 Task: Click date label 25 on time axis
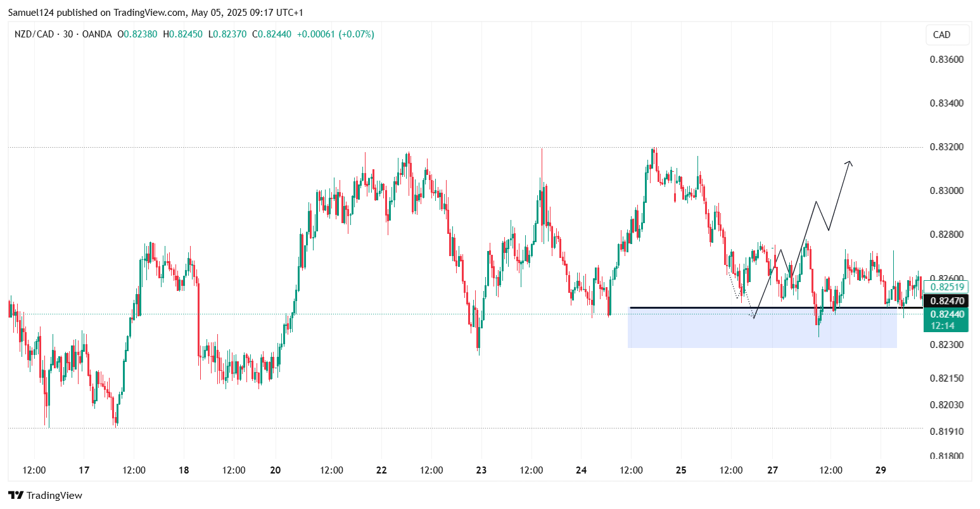681,470
